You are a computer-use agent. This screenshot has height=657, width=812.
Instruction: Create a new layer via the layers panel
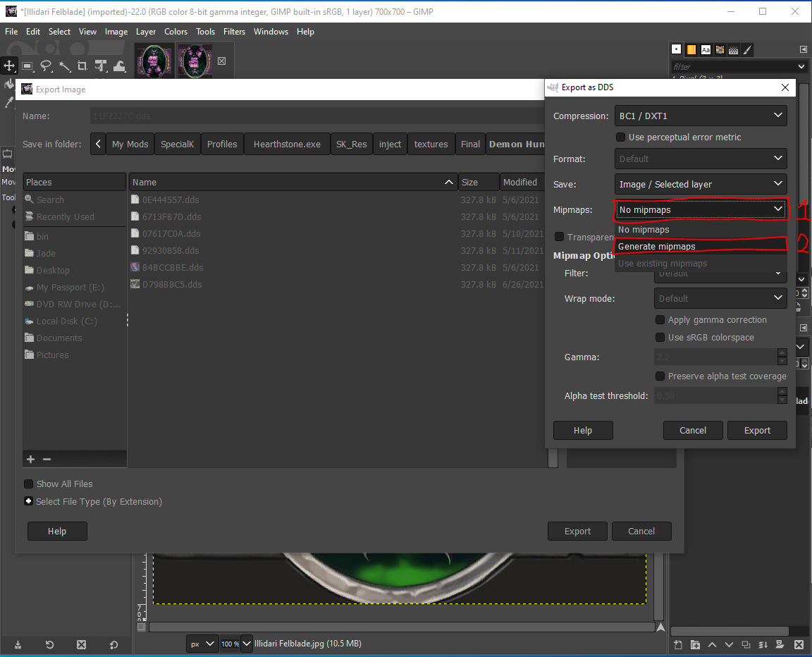pyautogui.click(x=678, y=644)
